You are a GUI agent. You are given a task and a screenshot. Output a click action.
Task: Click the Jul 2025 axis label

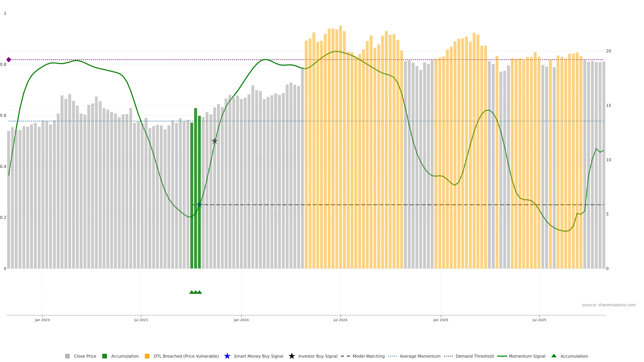[x=539, y=320]
